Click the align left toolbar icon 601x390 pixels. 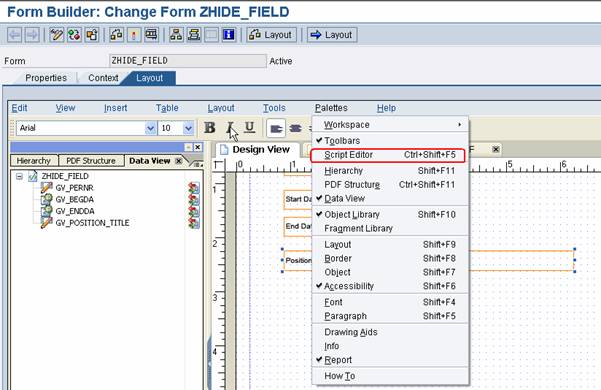[x=276, y=128]
